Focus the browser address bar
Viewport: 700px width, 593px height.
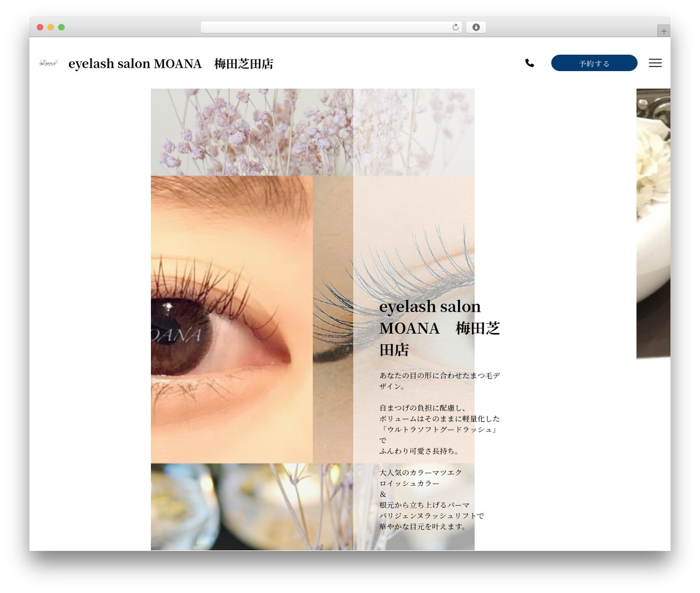tap(331, 27)
